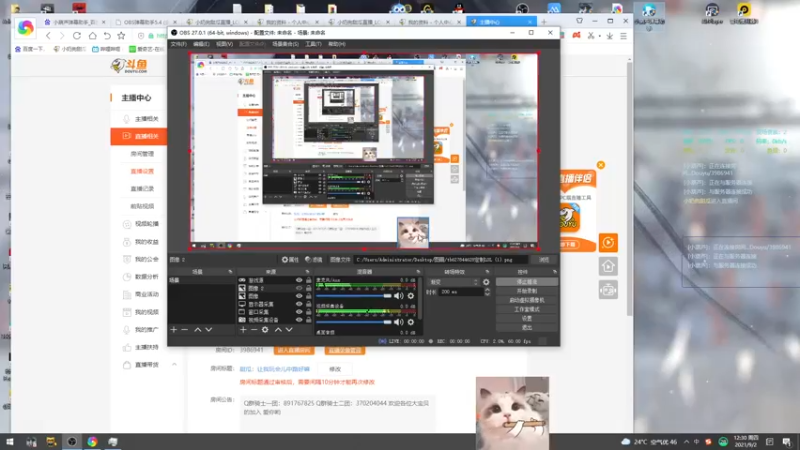Add a new source with the plus icon
This screenshot has height=450, width=800.
pyautogui.click(x=243, y=330)
